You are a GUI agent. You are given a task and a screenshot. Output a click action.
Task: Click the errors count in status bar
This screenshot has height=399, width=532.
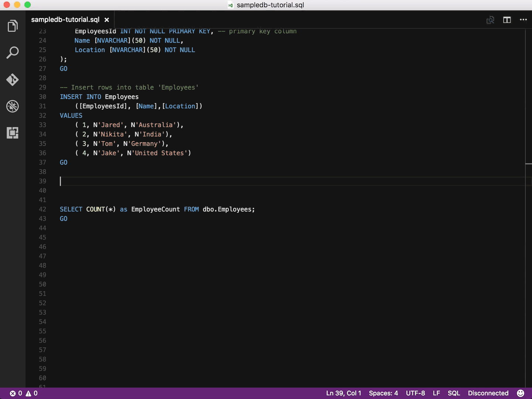pos(16,393)
